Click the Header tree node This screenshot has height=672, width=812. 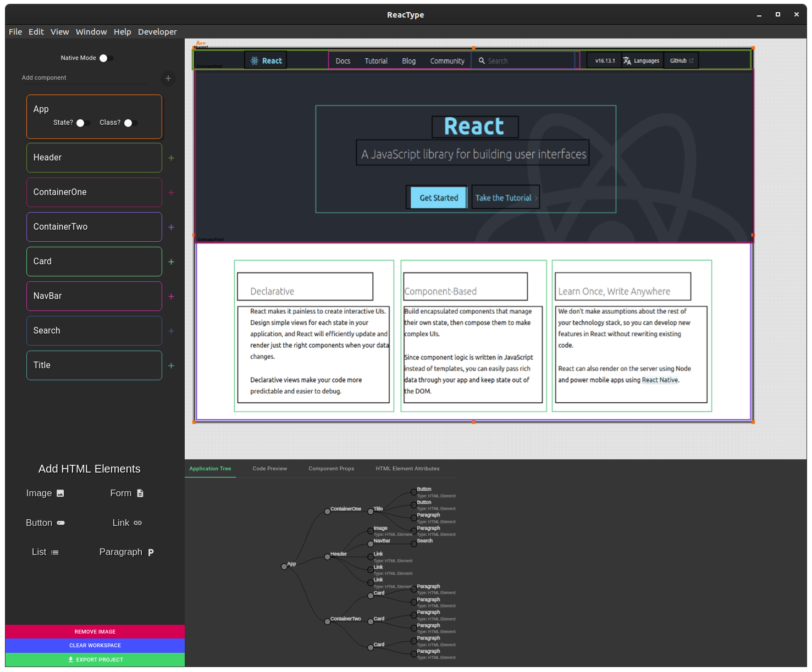(x=327, y=557)
